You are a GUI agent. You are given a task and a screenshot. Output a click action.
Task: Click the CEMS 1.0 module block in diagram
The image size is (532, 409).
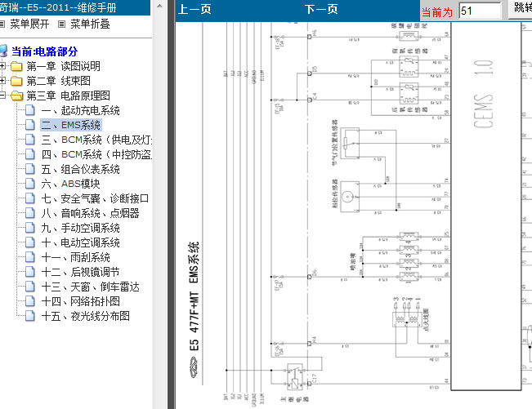click(x=485, y=206)
